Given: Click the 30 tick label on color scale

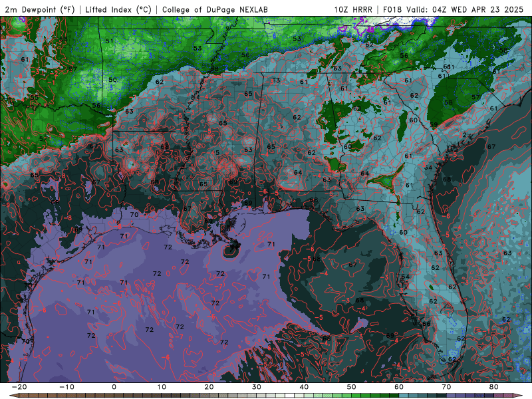Looking at the screenshot, I should pyautogui.click(x=257, y=387).
